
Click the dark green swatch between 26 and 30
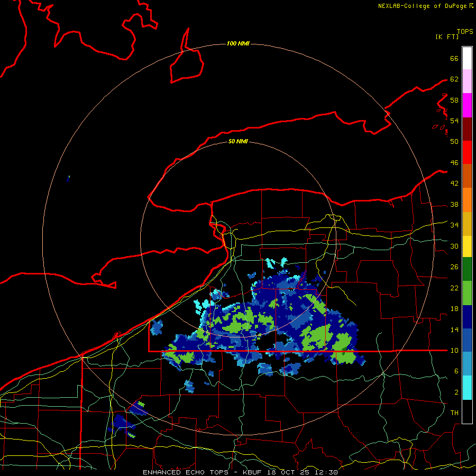(x=467, y=269)
